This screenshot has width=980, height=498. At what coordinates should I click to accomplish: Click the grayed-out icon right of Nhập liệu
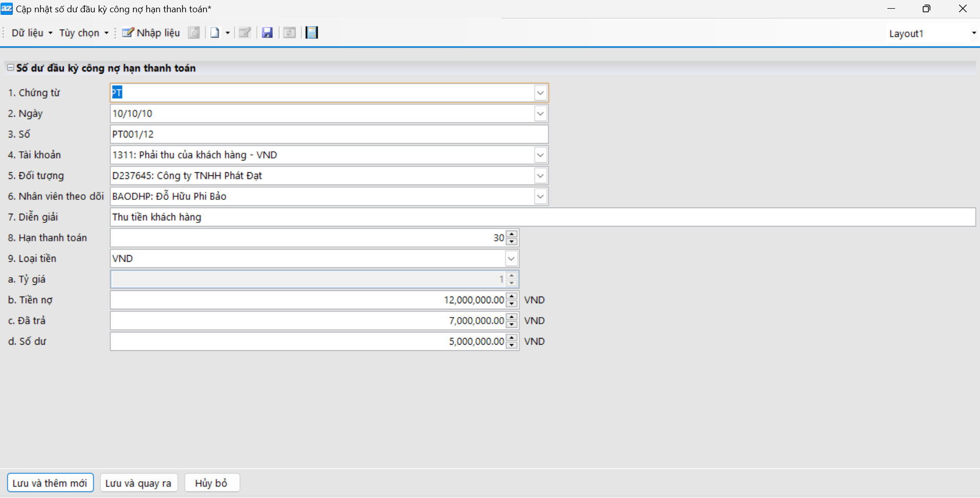point(194,33)
